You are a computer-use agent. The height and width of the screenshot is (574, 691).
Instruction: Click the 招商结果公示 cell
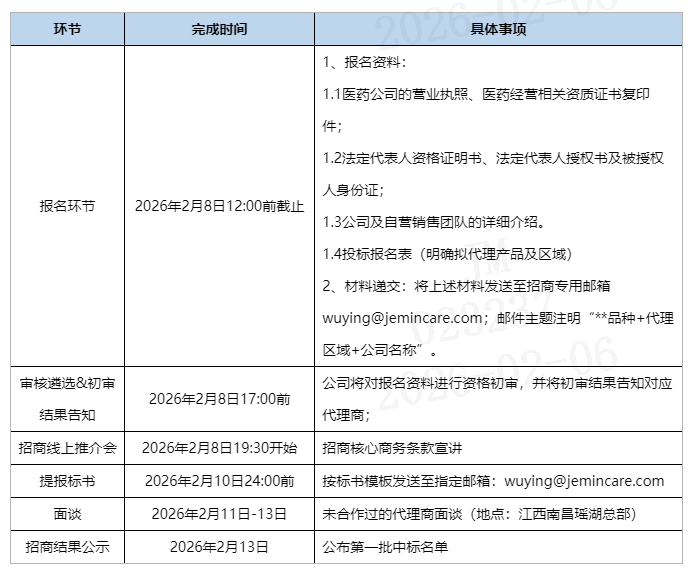pos(67,547)
